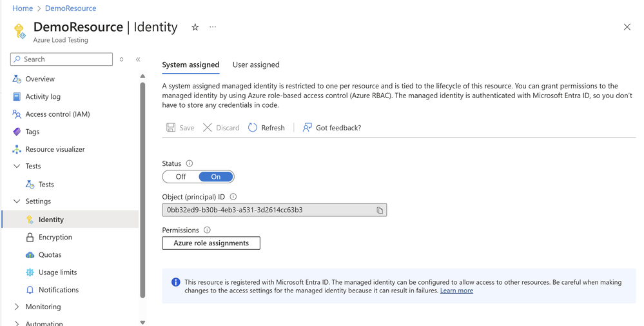The image size is (644, 326).
Task: Click the Got feedback person icon
Action: pyautogui.click(x=307, y=127)
